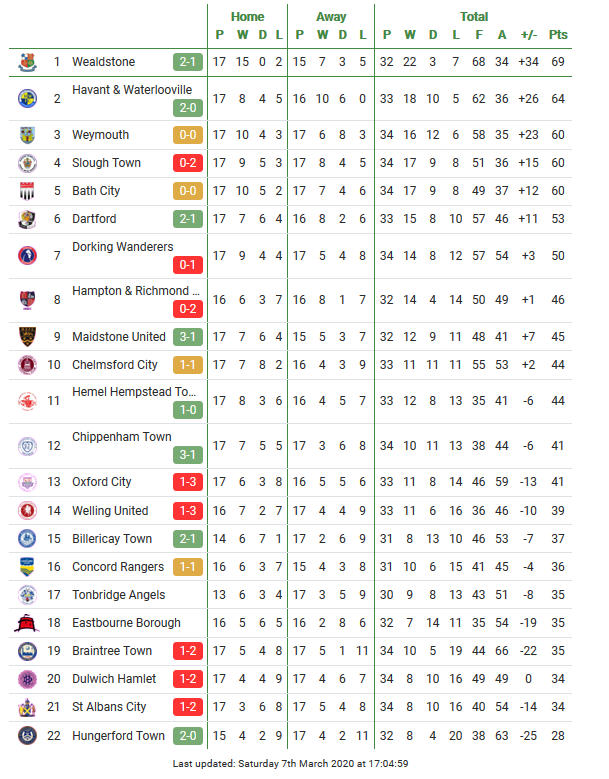Viewport: 609px width, 779px height.
Task: Click Slough Town 0-2 red result badge
Action: 188,163
